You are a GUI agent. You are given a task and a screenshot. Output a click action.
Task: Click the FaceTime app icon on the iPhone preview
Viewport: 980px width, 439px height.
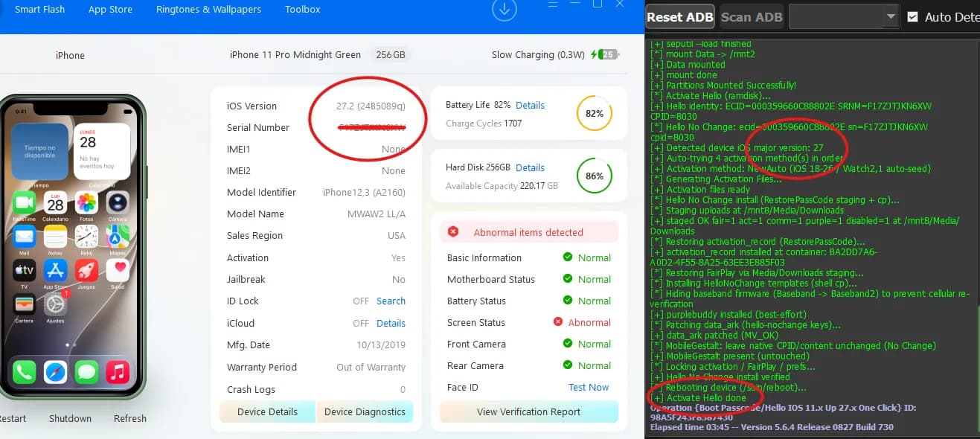24,202
